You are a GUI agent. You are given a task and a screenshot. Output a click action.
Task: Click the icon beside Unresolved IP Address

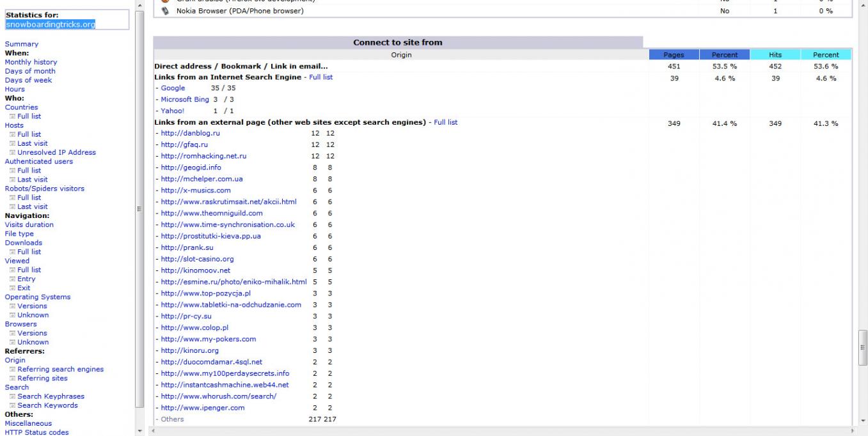click(x=12, y=153)
